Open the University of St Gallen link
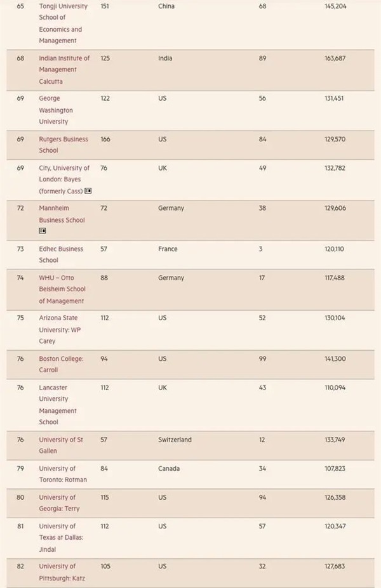 coord(61,445)
